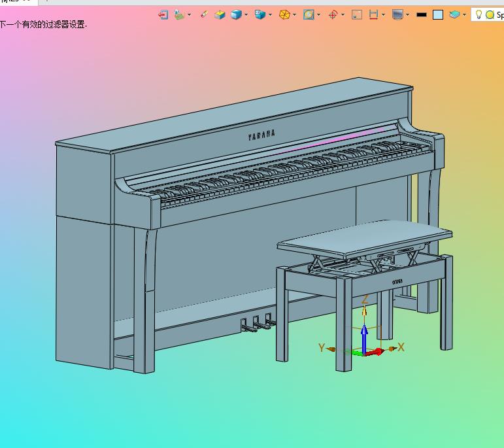Toggle the light bulb visibility icon

click(x=479, y=15)
